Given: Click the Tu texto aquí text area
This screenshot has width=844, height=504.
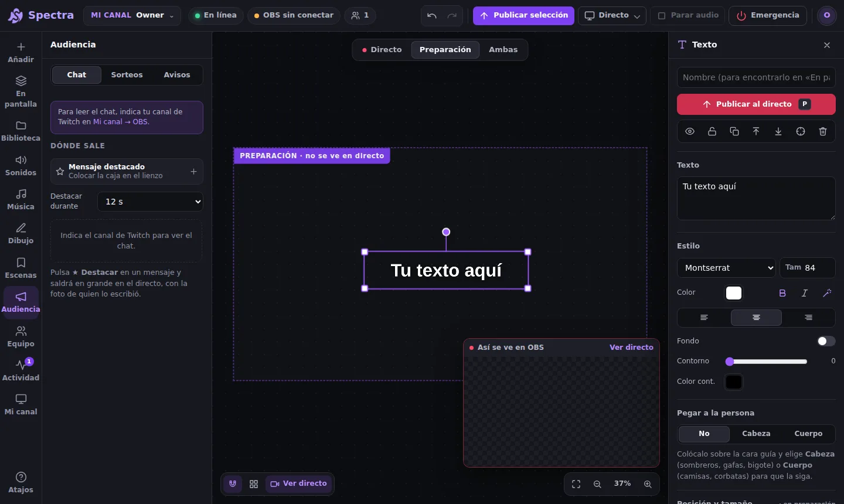Looking at the screenshot, I should [756, 199].
